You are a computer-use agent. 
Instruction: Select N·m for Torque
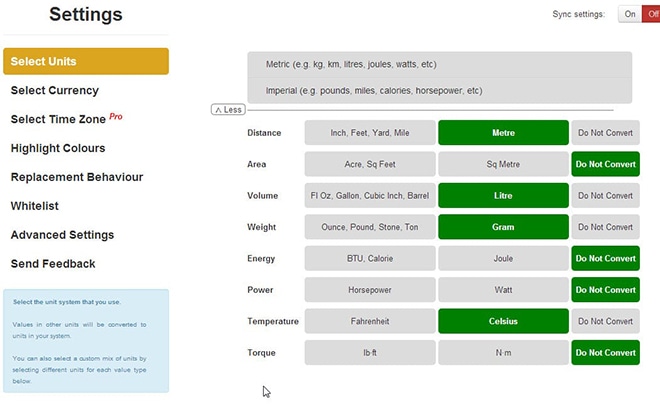[x=503, y=353]
